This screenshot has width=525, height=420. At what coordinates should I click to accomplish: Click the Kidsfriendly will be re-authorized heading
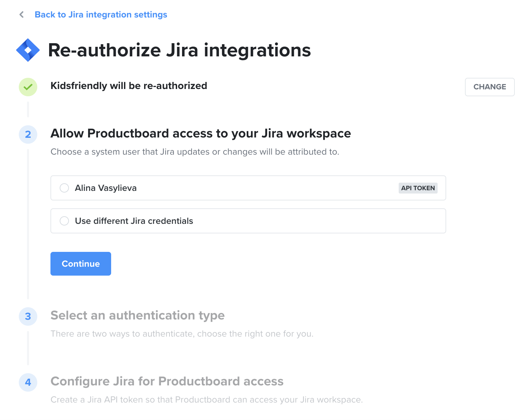click(x=129, y=86)
